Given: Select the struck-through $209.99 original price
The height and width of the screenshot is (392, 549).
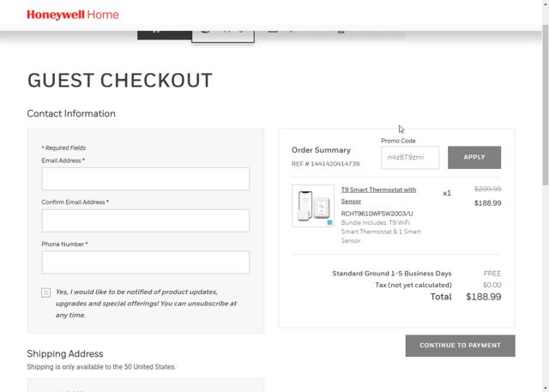Looking at the screenshot, I should 487,189.
